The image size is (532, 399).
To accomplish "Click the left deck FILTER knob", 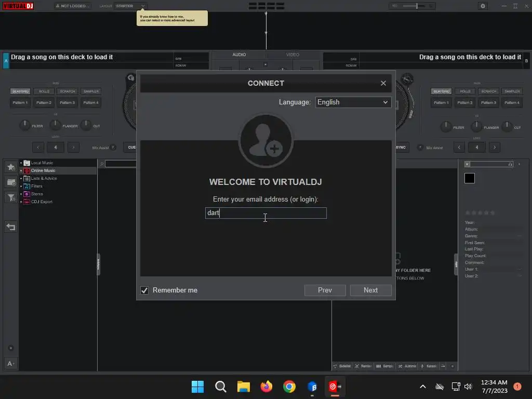I will pos(25,125).
